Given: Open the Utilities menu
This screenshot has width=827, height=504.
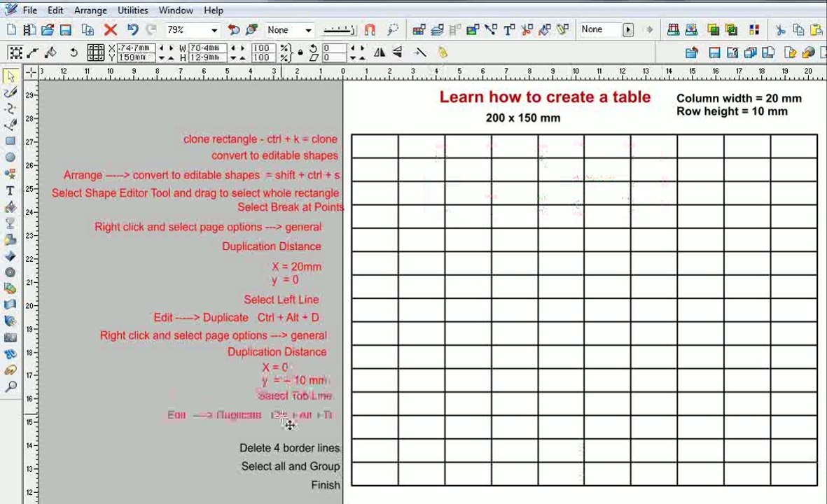Looking at the screenshot, I should tap(133, 10).
